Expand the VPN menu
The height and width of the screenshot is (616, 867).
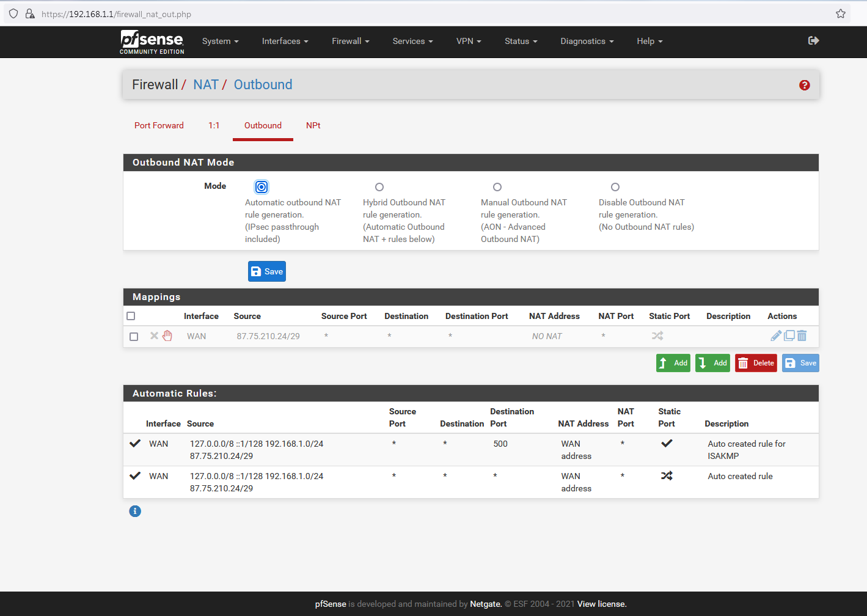point(469,42)
